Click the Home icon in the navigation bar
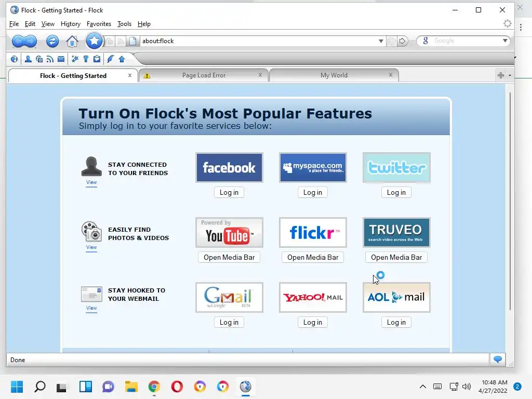 pos(72,42)
